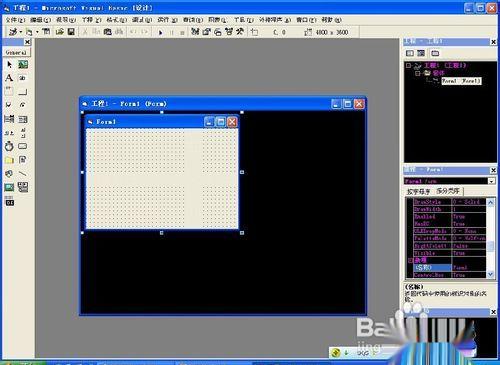Open the 文件 File menu
The image size is (500, 365).
coord(15,20)
